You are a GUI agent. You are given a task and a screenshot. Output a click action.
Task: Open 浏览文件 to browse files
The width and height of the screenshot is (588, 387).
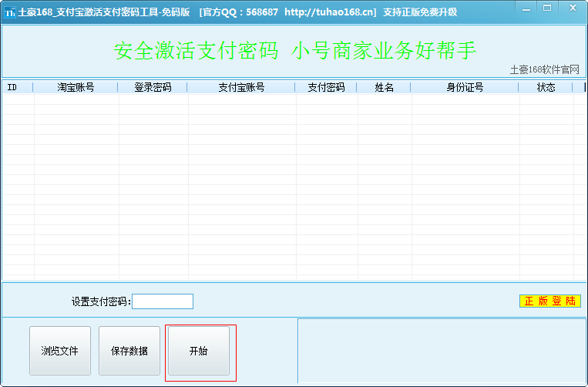pyautogui.click(x=60, y=351)
